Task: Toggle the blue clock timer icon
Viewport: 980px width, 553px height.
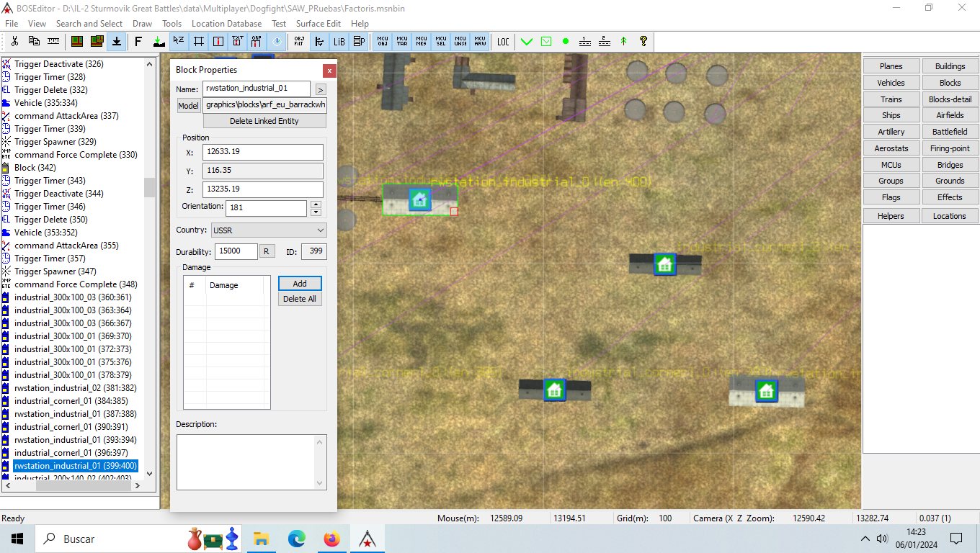Action: coord(277,41)
